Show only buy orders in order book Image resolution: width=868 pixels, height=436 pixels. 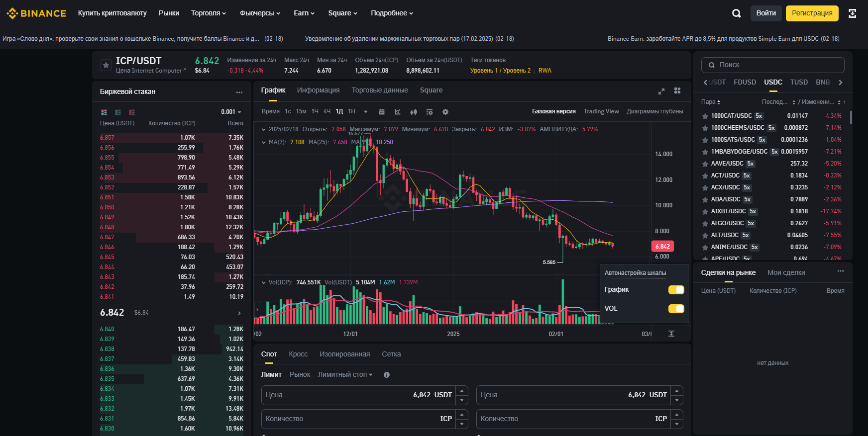(x=118, y=112)
